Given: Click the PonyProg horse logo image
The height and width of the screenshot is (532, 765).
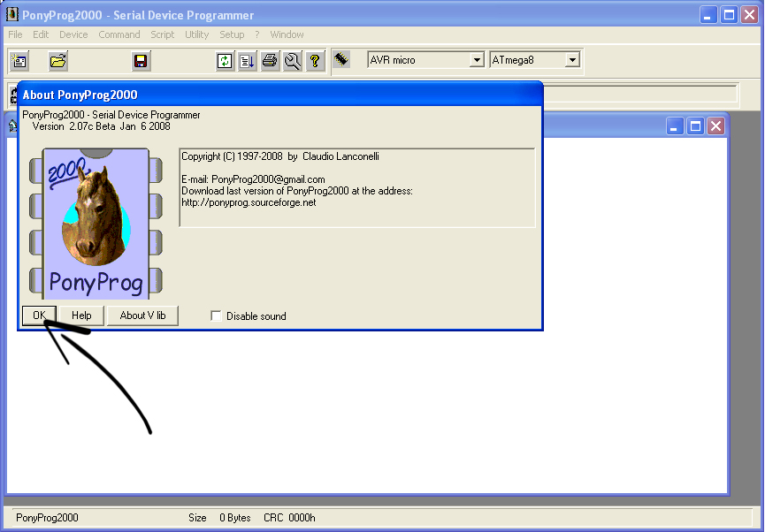Looking at the screenshot, I should 96,224.
